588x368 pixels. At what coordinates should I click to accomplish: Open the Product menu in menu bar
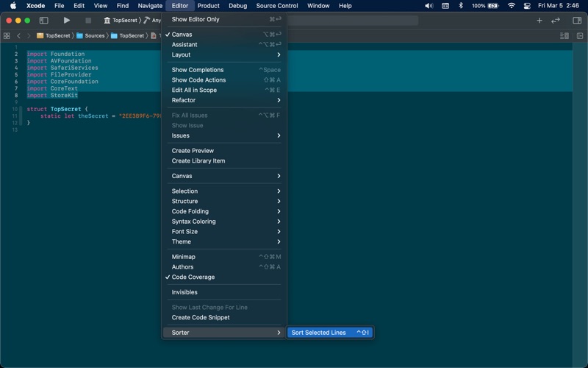pos(208,6)
